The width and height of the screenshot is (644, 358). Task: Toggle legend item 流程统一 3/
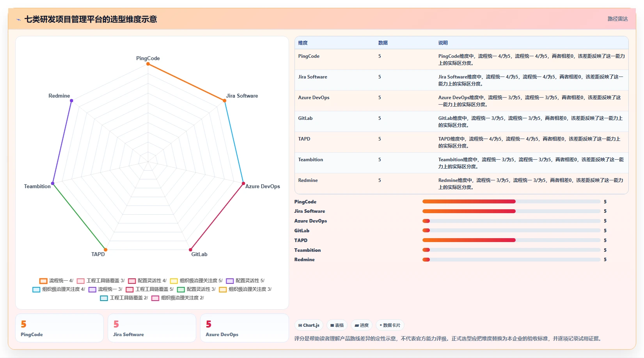[x=105, y=289]
